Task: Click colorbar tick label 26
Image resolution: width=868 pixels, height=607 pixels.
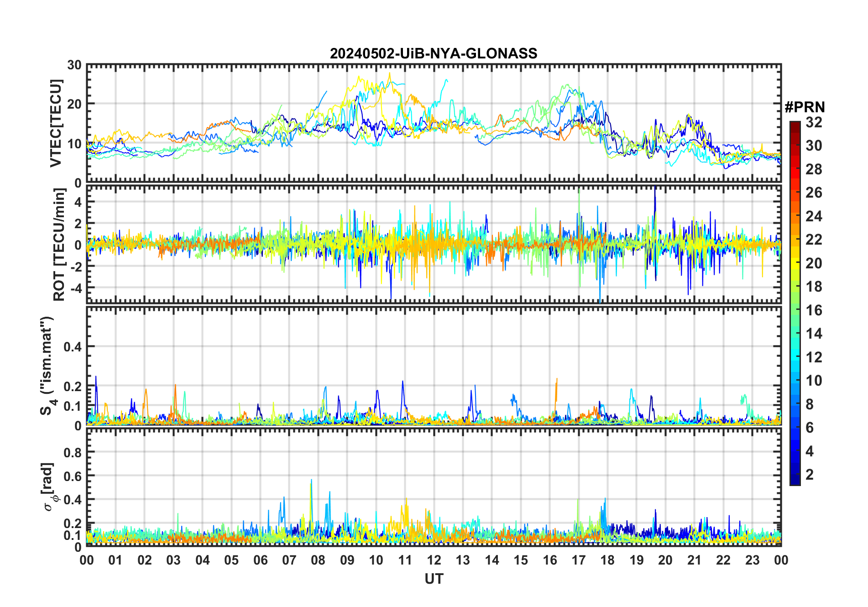Action: tap(814, 193)
